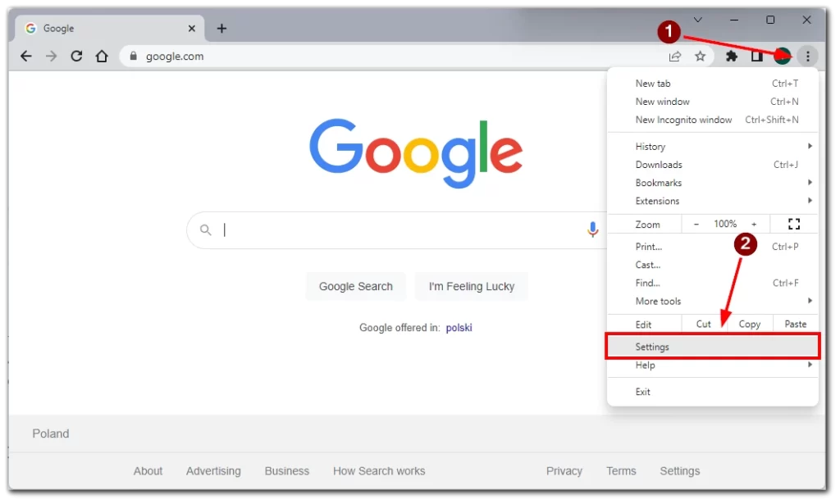Increase zoom with plus button
Viewport: 840px width, 504px height.
coord(754,225)
